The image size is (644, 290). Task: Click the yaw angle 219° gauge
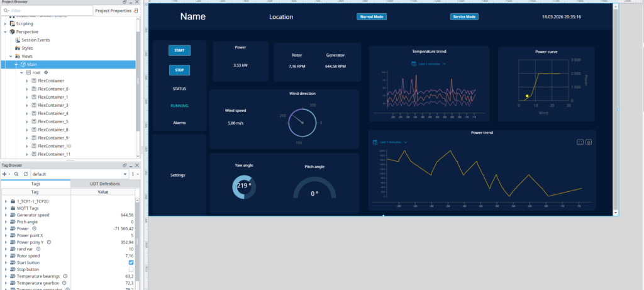[x=243, y=186]
